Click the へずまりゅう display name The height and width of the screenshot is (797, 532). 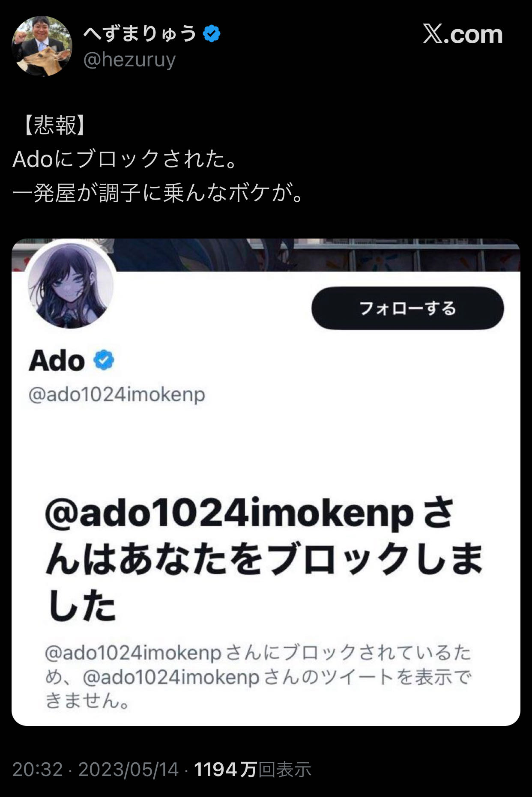pyautogui.click(x=140, y=33)
